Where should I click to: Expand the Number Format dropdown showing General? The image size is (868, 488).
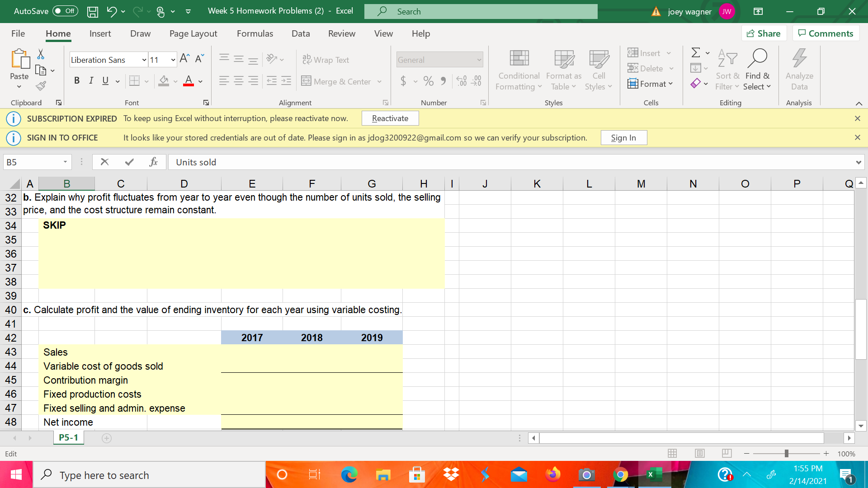point(479,59)
